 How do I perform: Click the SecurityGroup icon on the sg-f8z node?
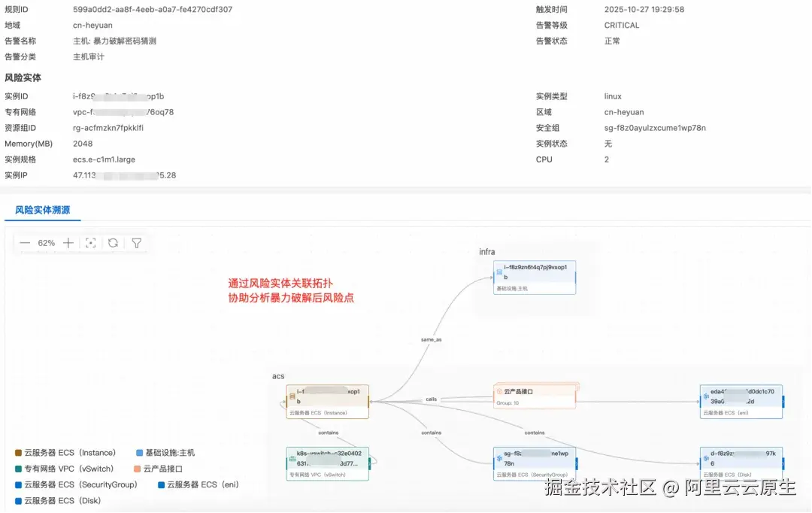click(x=499, y=459)
